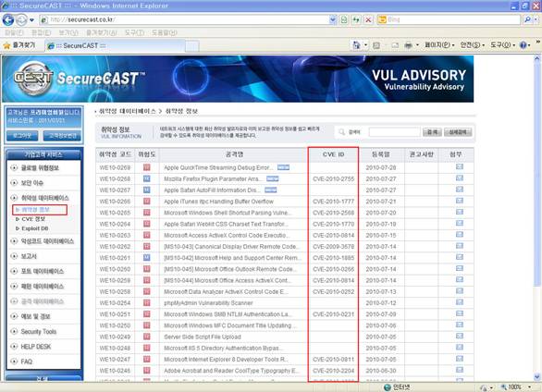Click the Refresh page icon

point(356,19)
